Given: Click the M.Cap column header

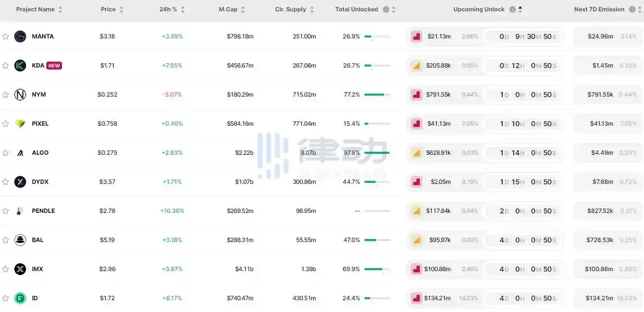Looking at the screenshot, I should (228, 9).
